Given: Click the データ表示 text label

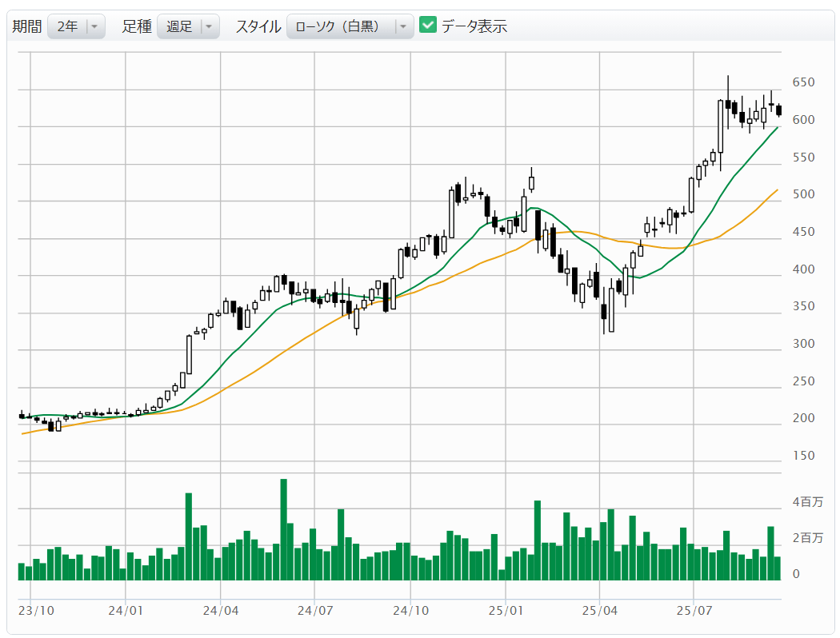Looking at the screenshot, I should pyautogui.click(x=474, y=26).
